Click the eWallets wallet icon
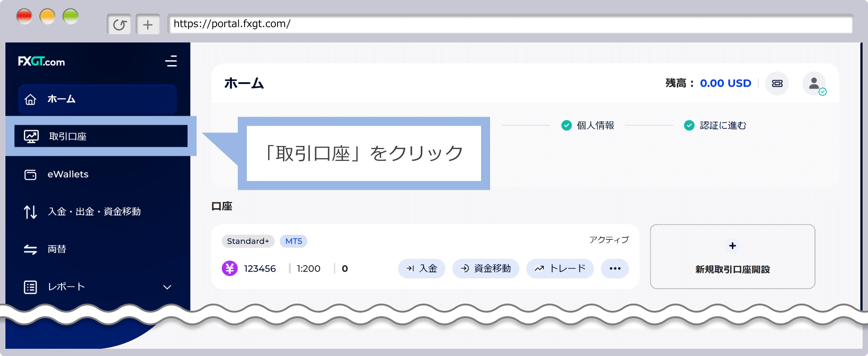This screenshot has height=356, width=868. [x=30, y=174]
